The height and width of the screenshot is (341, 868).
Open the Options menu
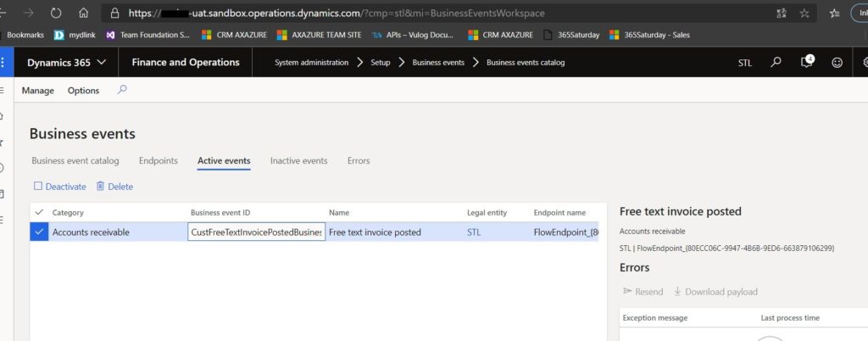coord(84,90)
